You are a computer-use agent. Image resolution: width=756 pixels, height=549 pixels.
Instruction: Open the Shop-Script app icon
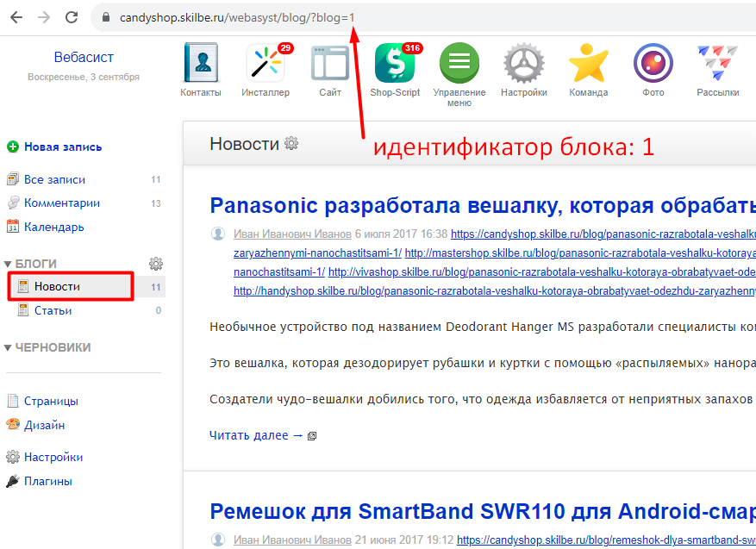click(395, 64)
